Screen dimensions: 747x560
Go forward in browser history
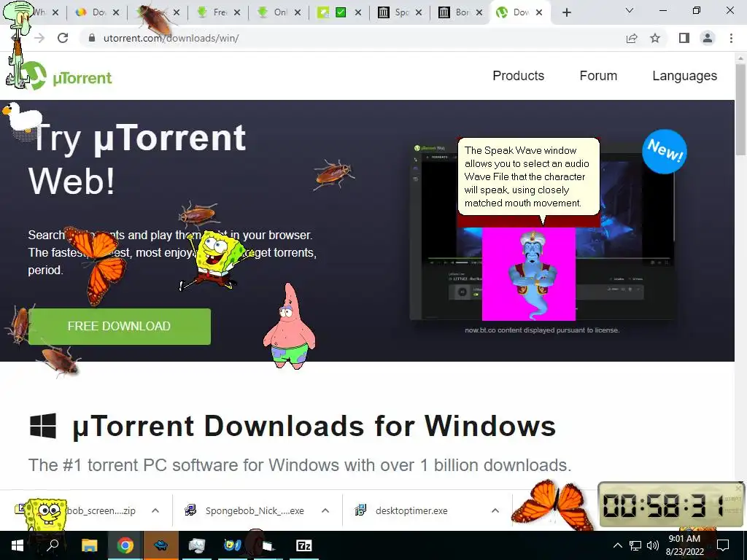pos(39,38)
